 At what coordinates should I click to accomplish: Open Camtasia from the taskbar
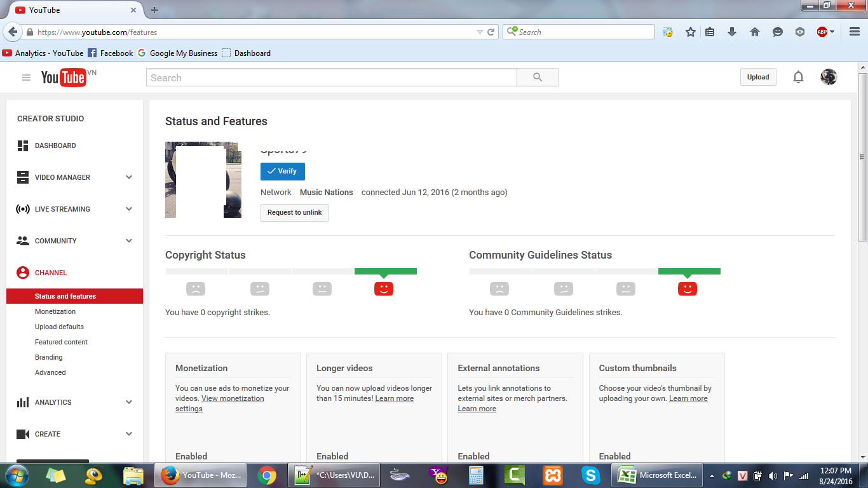click(x=514, y=475)
